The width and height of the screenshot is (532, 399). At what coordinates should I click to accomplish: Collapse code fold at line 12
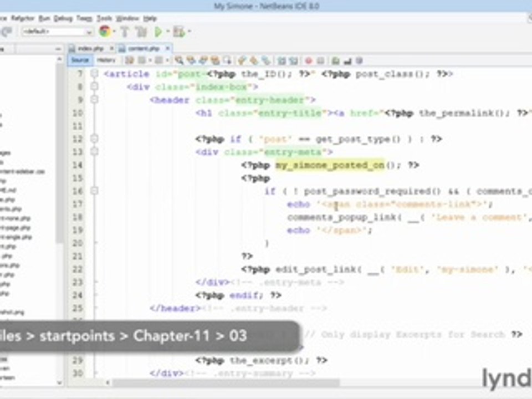coord(94,139)
